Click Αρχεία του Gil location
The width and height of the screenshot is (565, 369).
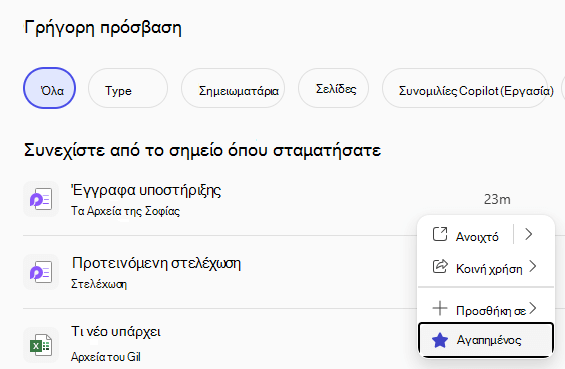pyautogui.click(x=106, y=357)
